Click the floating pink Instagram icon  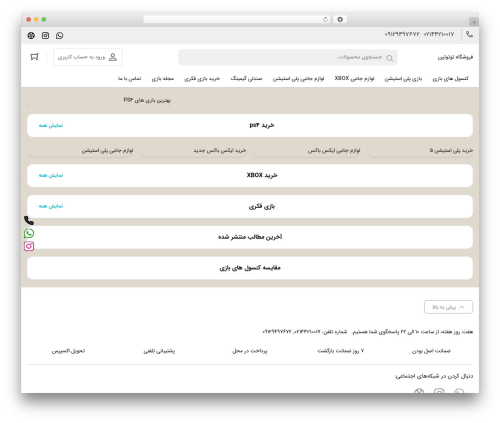tap(29, 246)
